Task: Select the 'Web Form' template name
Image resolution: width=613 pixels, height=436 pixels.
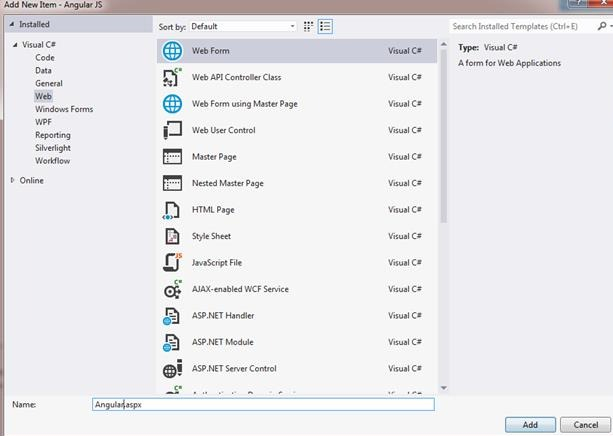Action: [211, 51]
